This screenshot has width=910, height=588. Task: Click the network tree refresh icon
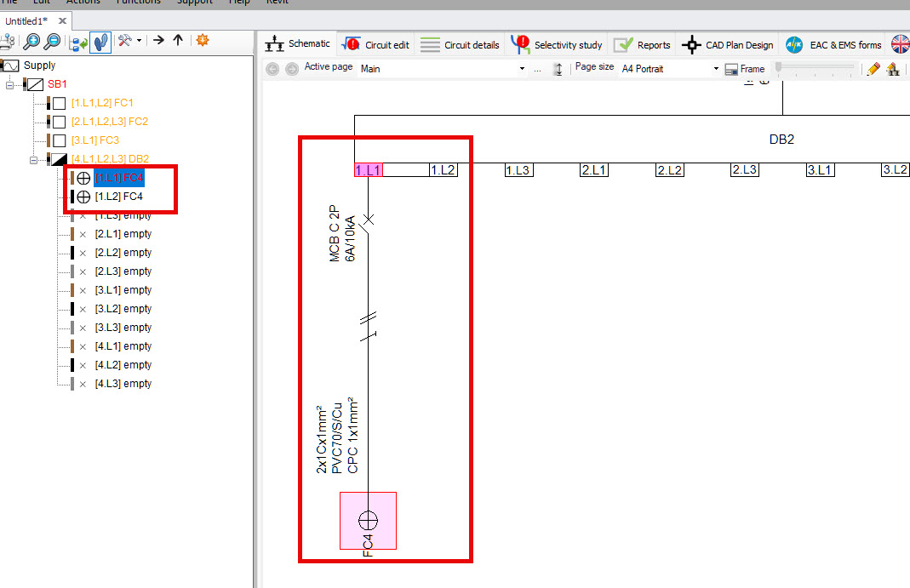77,41
